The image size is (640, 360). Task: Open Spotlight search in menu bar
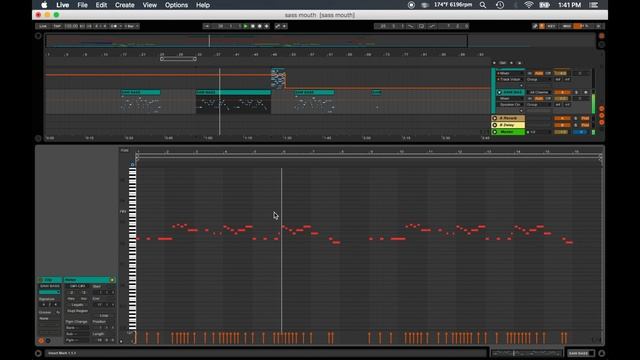(483, 5)
